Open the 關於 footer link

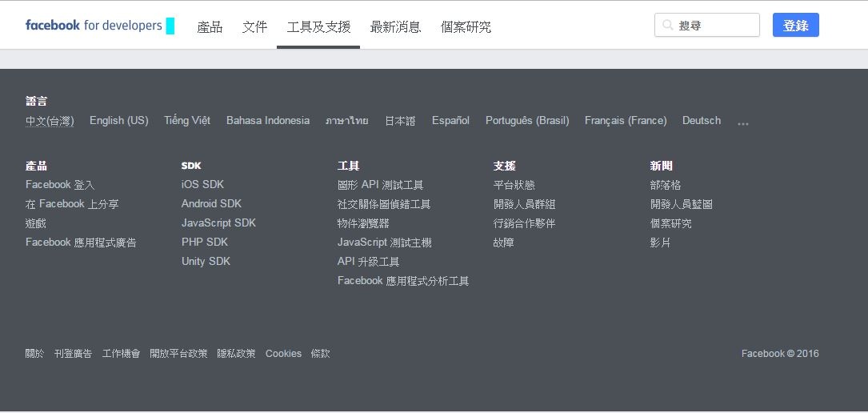[x=35, y=354]
